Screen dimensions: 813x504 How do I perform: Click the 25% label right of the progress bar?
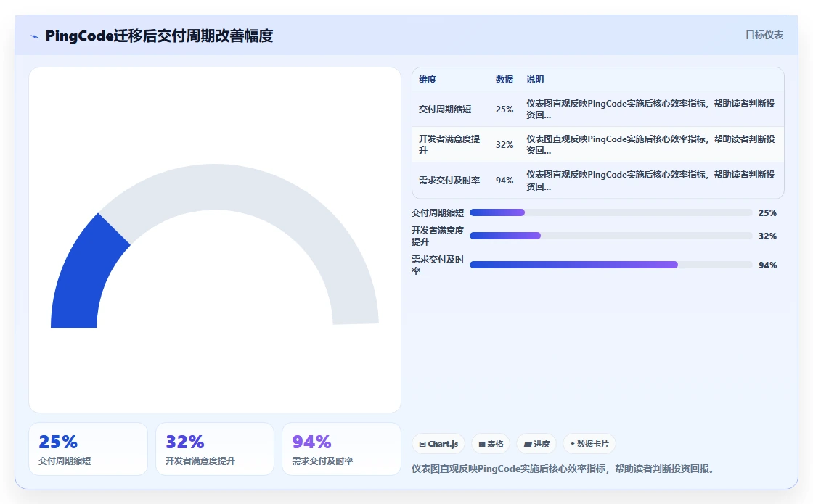click(767, 213)
